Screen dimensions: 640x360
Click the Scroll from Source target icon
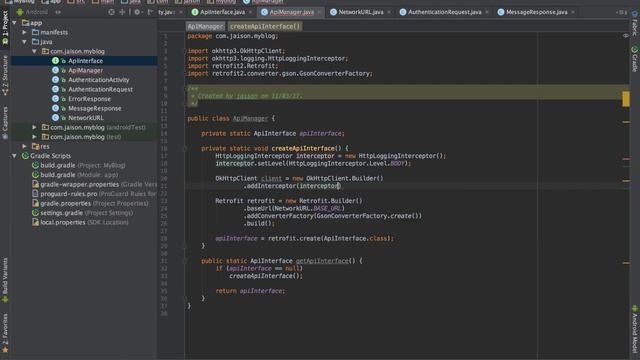click(x=111, y=12)
